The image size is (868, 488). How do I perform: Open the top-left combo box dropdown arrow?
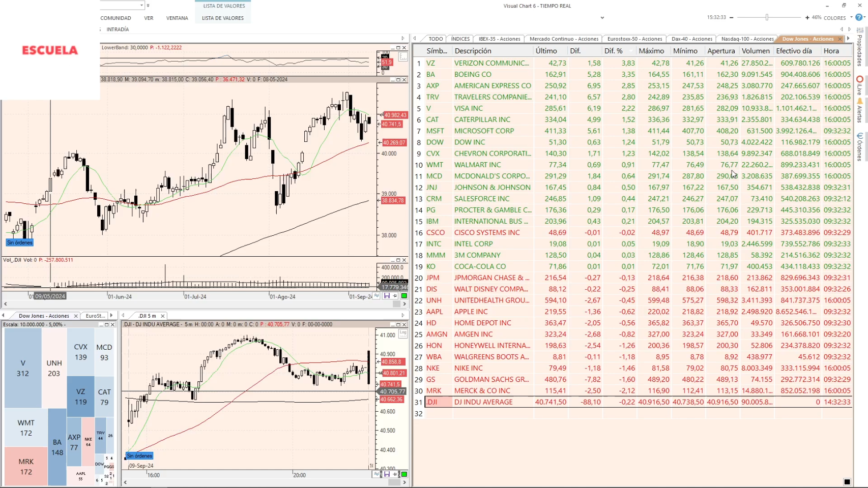click(x=141, y=5)
